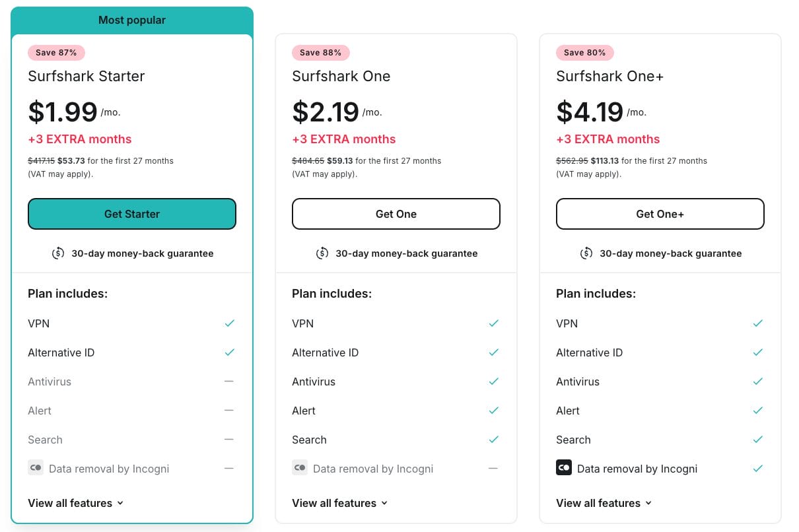Click the Antivirus dash in Surfshark Starter plan

pyautogui.click(x=229, y=381)
